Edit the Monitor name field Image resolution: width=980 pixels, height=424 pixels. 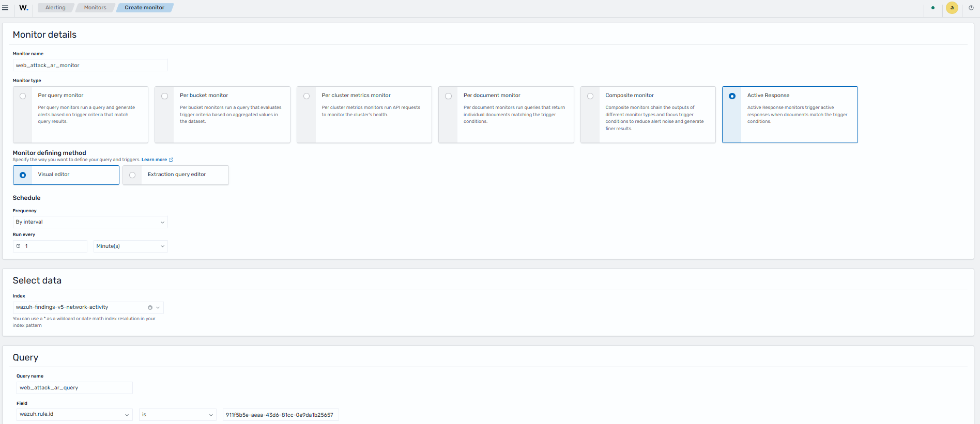coord(90,65)
